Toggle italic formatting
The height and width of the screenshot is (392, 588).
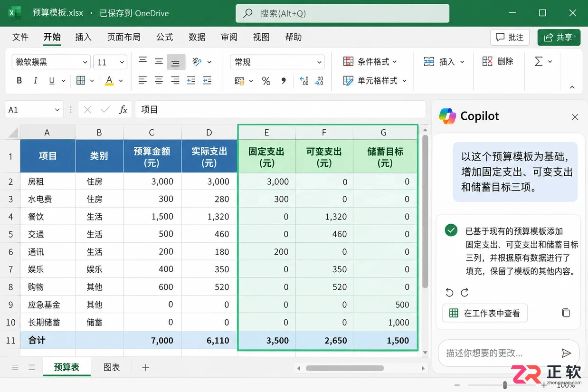[x=35, y=81]
